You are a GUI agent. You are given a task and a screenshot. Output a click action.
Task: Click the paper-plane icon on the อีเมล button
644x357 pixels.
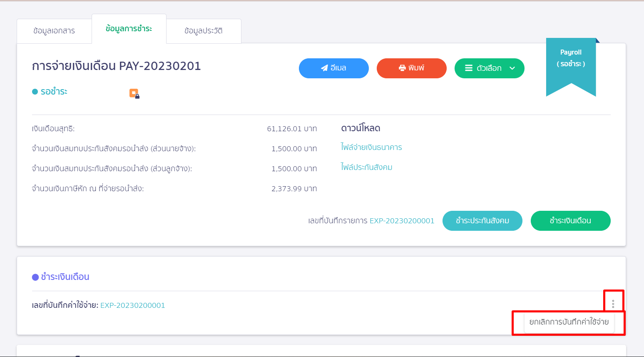click(324, 68)
